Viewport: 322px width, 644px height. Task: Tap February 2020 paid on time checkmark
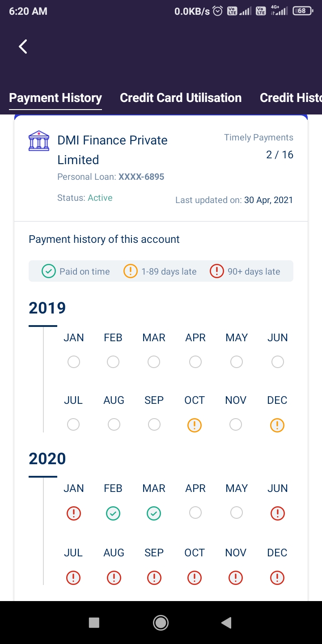113,514
